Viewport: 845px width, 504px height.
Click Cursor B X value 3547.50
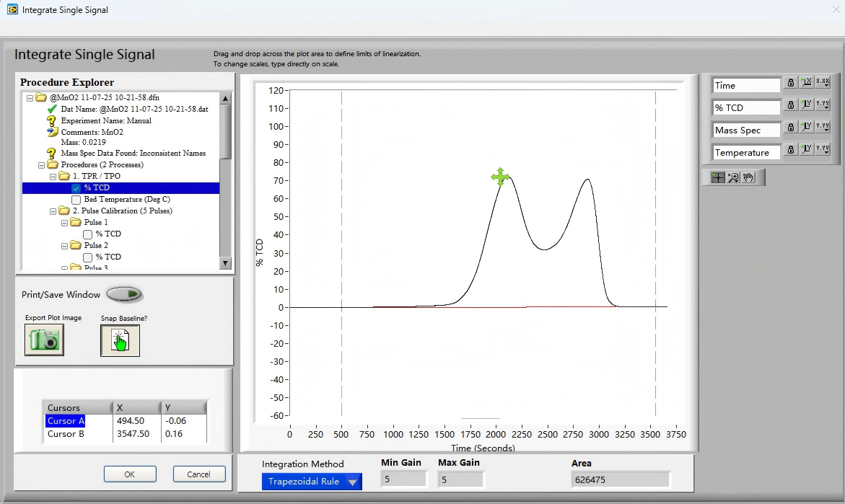point(133,434)
